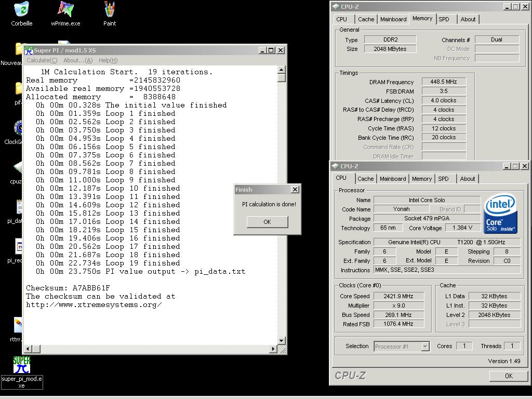Click the Instructions field MMX, SSE, SSE2, SSE3

447,270
